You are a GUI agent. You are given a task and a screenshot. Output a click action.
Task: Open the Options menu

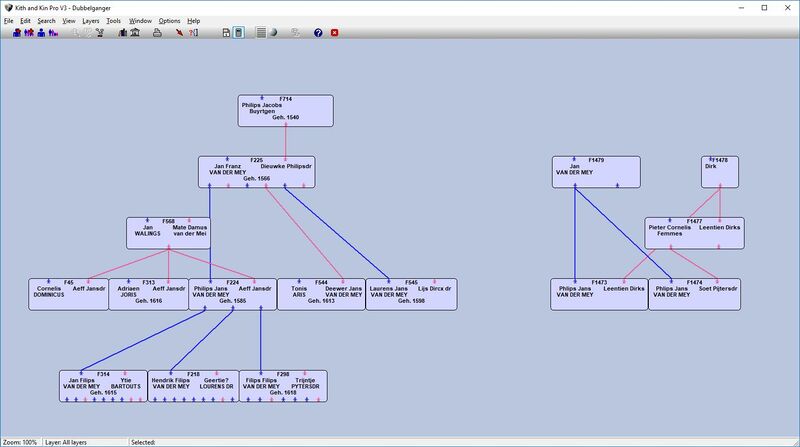coord(169,20)
